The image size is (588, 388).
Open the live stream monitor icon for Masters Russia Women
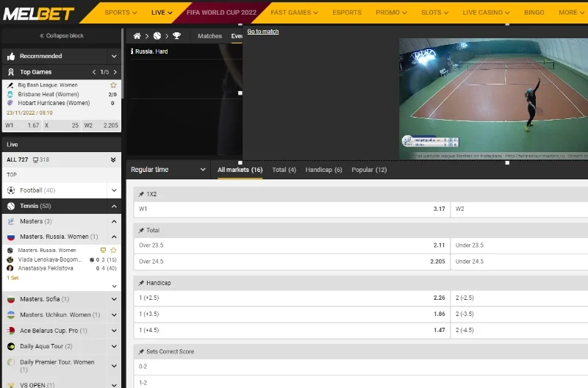pos(104,251)
